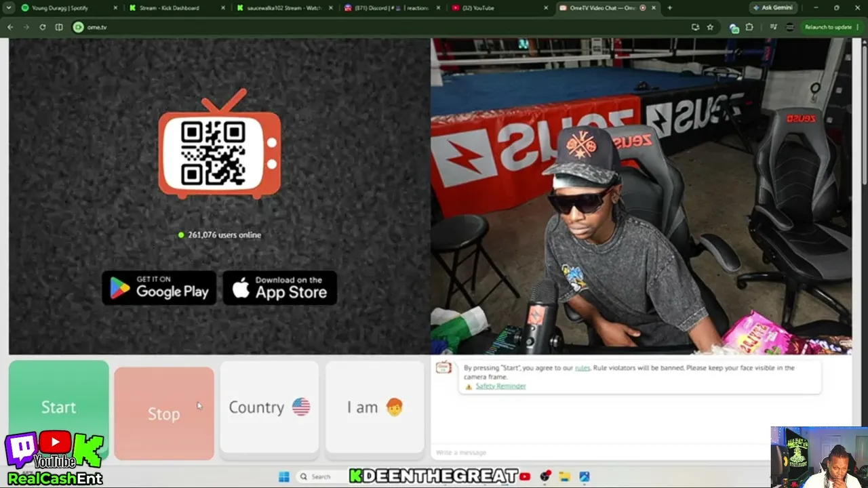
Task: Open the rules link in the chat notice
Action: pyautogui.click(x=583, y=368)
